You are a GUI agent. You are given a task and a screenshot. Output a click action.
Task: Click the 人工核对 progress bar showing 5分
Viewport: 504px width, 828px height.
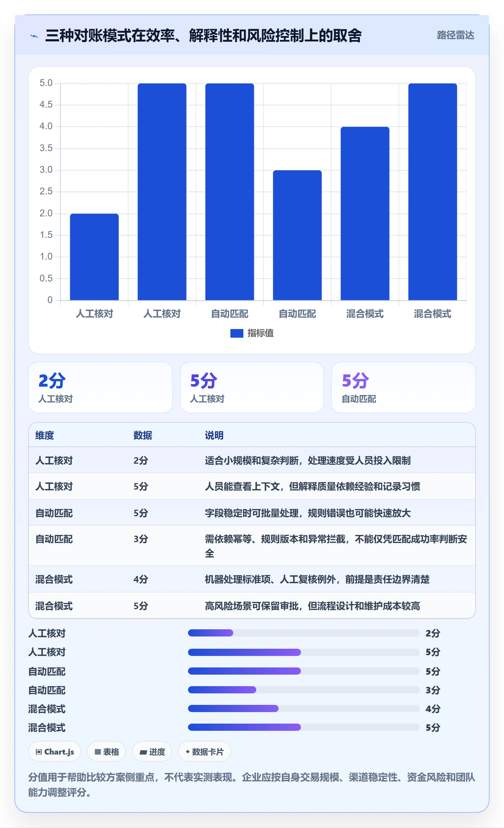[304, 652]
